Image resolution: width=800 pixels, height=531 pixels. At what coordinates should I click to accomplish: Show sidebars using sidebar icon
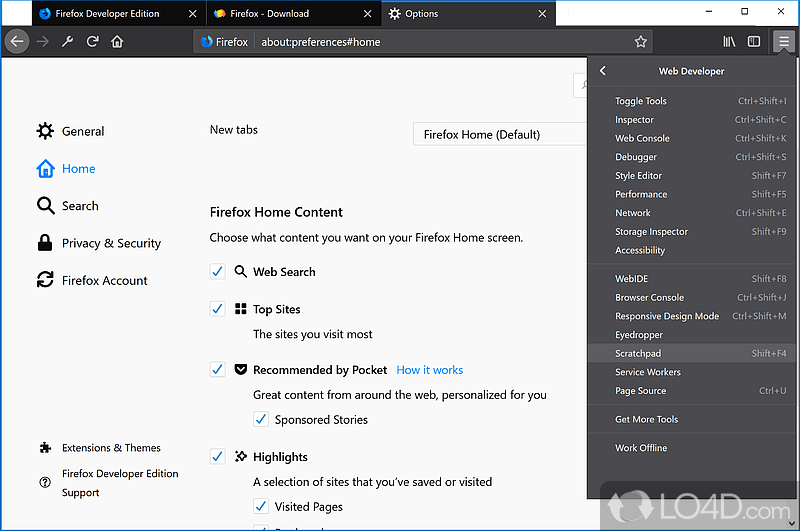point(754,42)
